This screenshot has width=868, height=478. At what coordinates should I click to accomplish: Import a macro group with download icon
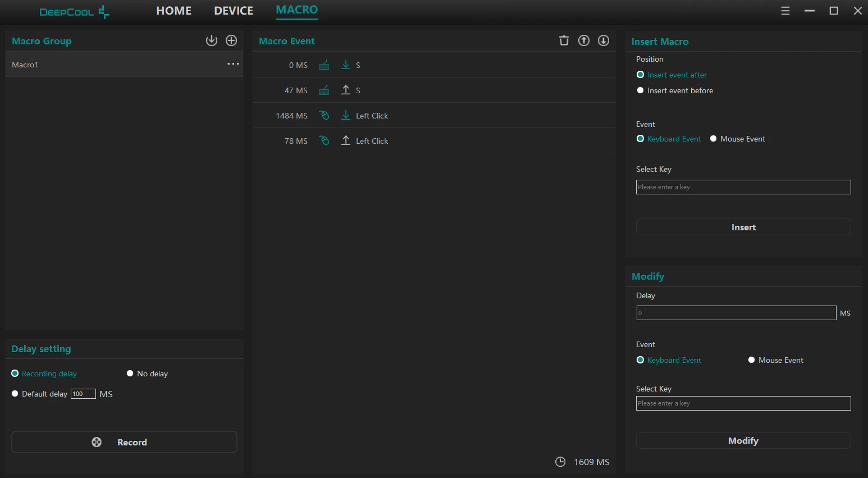(x=211, y=40)
